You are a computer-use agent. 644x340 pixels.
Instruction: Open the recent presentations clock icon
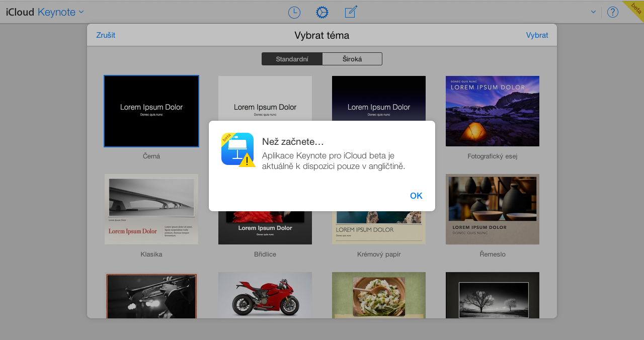294,13
